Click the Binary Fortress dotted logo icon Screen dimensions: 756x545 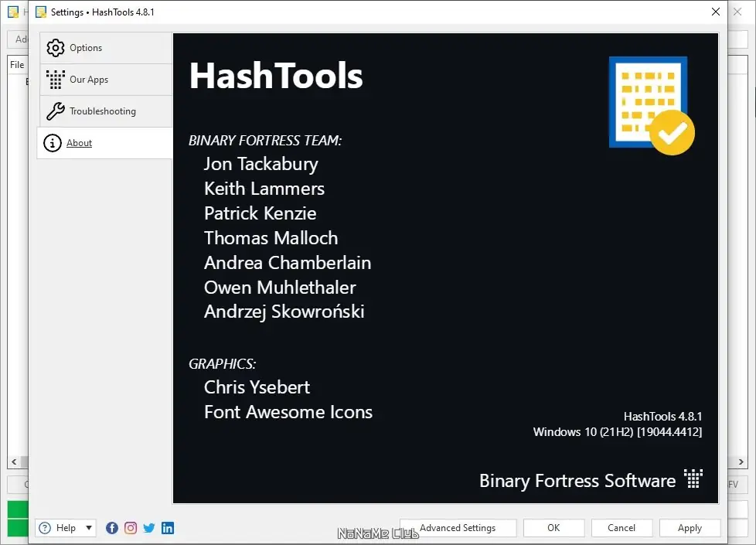coord(693,479)
